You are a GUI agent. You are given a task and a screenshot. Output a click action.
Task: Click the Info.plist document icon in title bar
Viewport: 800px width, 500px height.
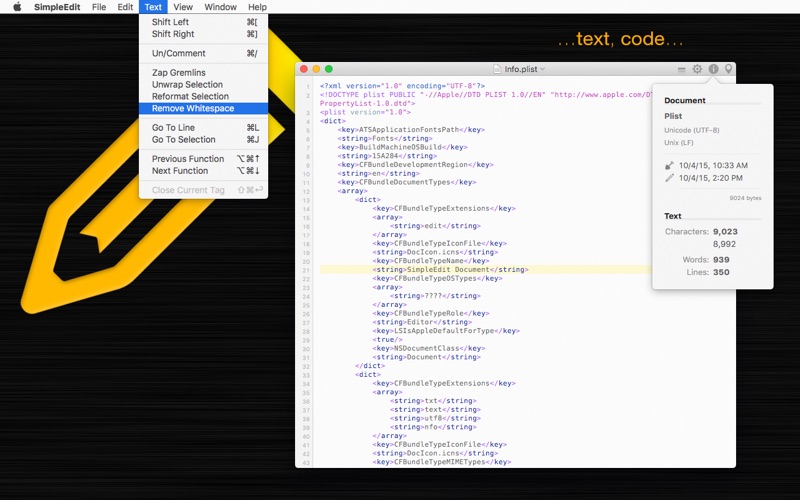(497, 69)
